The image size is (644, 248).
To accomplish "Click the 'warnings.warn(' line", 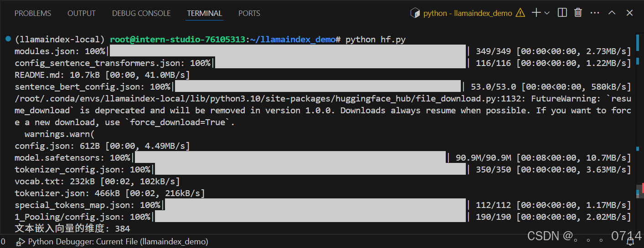I will 60,134.
